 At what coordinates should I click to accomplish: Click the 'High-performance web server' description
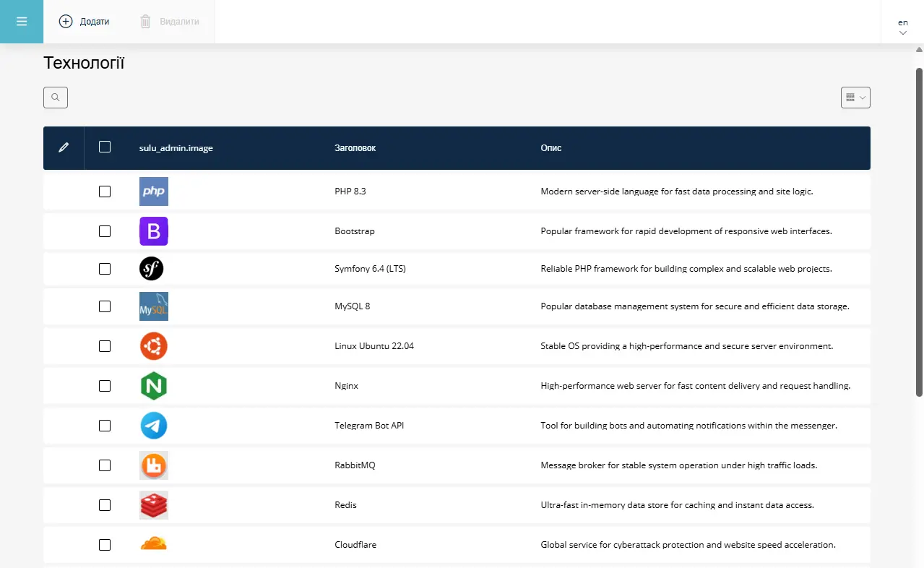[x=696, y=386]
